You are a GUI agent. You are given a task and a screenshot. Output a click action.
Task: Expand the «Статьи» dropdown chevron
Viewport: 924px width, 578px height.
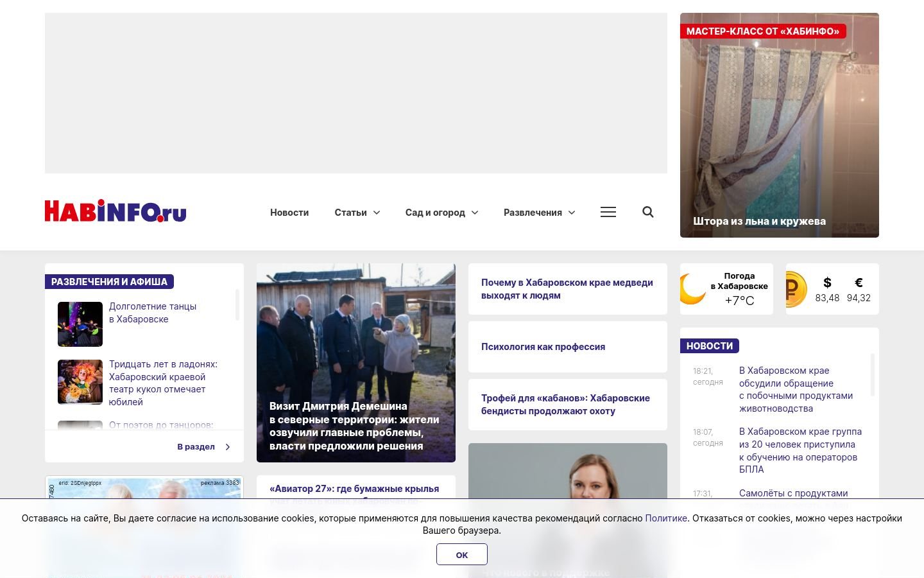coord(377,213)
